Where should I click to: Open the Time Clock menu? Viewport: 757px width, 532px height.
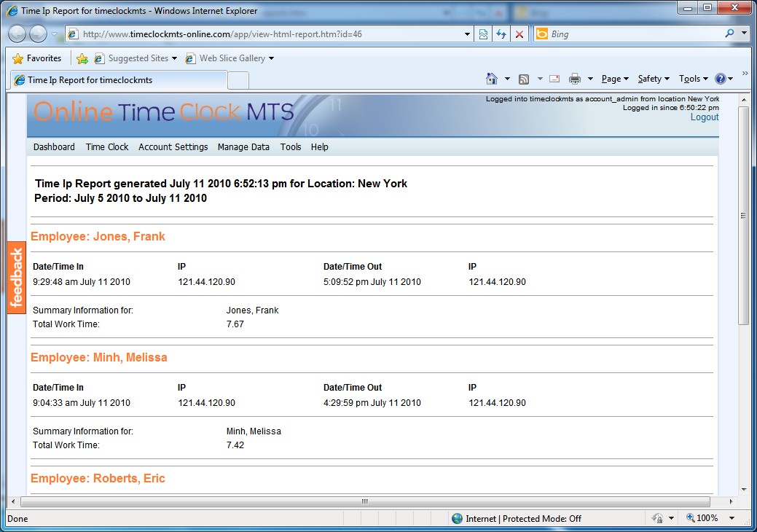coord(107,146)
